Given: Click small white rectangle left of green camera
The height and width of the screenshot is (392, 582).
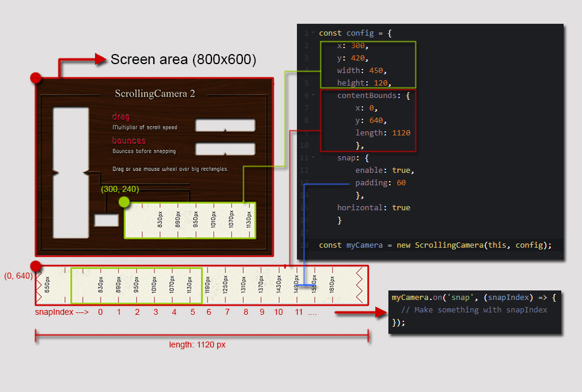Looking at the screenshot, I should [106, 220].
